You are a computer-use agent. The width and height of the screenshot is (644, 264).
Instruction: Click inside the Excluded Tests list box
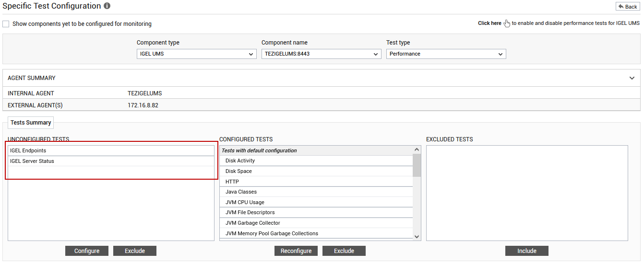(x=527, y=193)
